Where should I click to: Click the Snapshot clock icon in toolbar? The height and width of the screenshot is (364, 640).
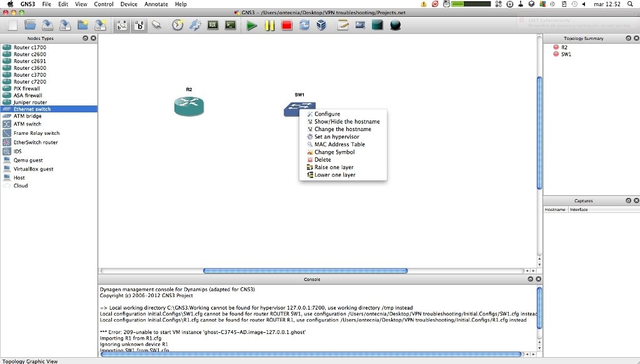[177, 25]
